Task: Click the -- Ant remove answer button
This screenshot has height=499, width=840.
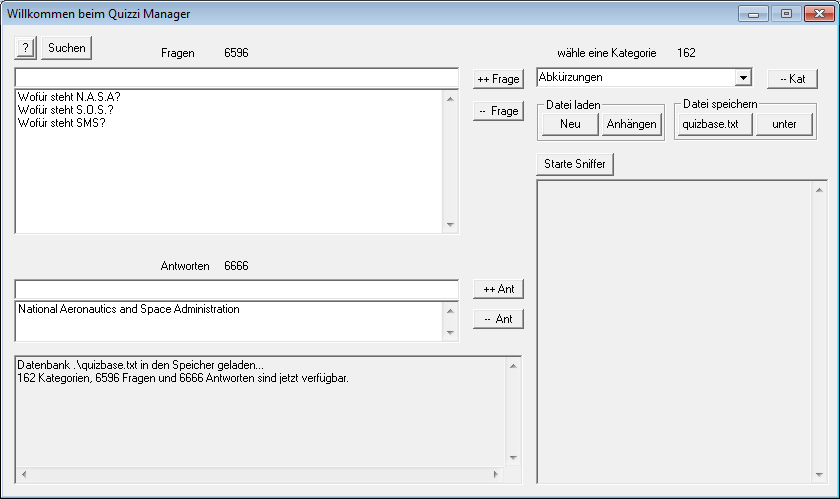Action: (498, 319)
